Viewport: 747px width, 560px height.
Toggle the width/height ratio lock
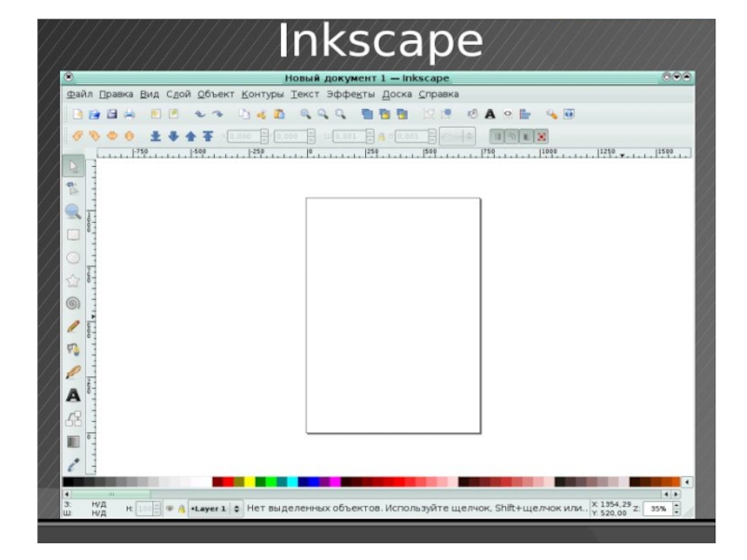tap(381, 136)
